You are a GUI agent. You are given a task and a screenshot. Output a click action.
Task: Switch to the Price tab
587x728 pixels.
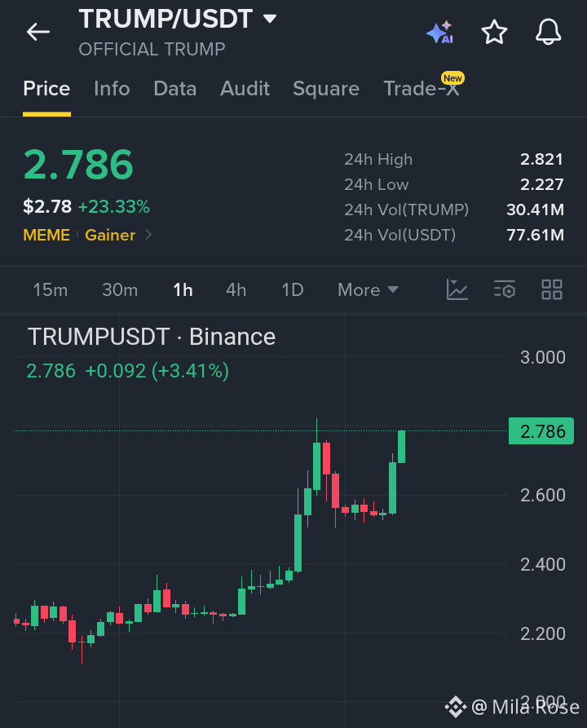46,89
